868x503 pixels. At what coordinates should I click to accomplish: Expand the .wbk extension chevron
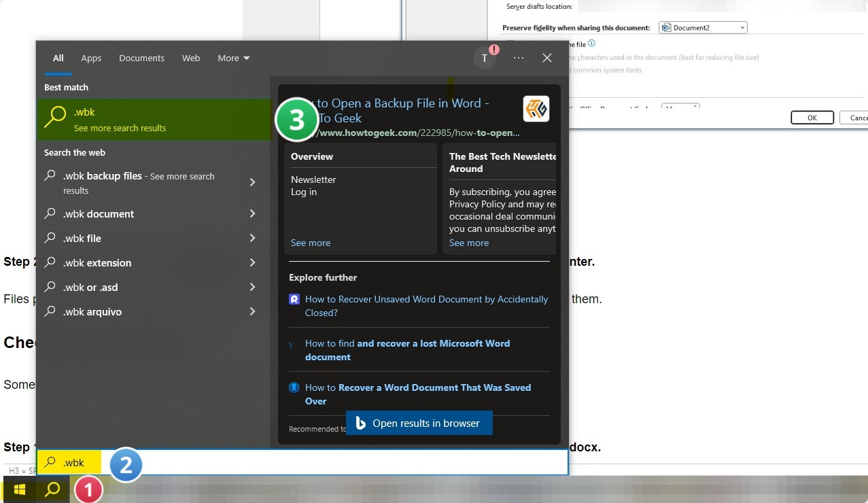pyautogui.click(x=252, y=262)
